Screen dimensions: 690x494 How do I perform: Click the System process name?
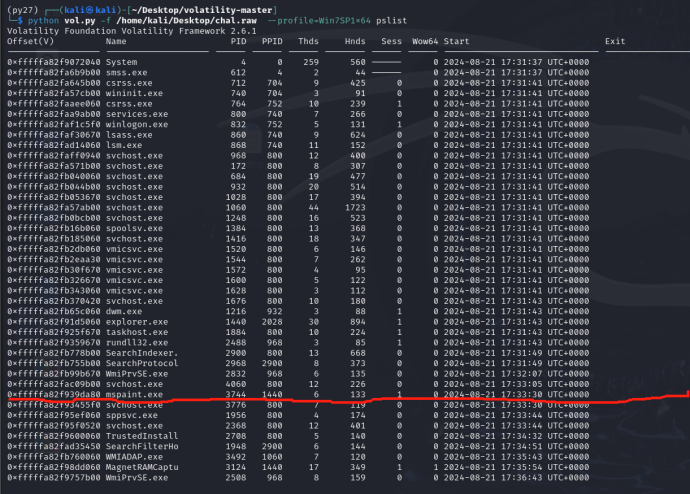(123, 62)
